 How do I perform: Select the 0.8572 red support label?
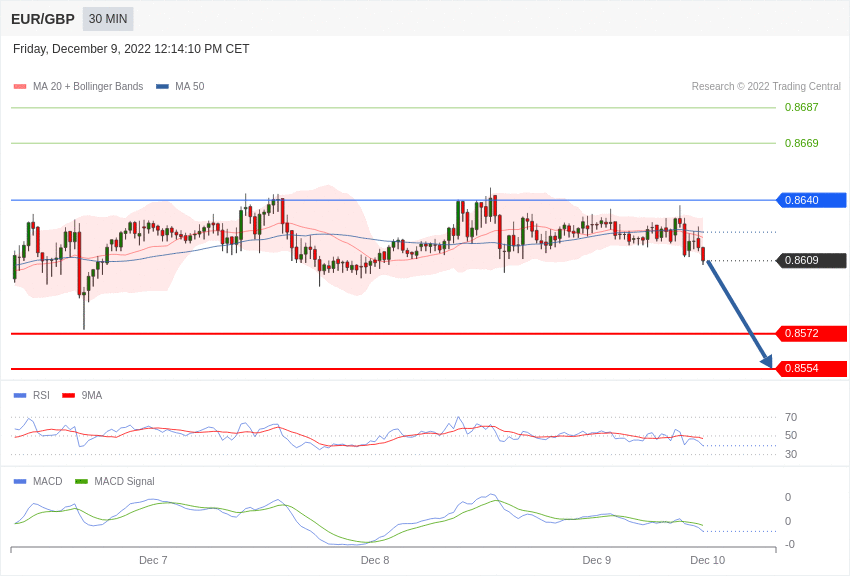click(812, 333)
